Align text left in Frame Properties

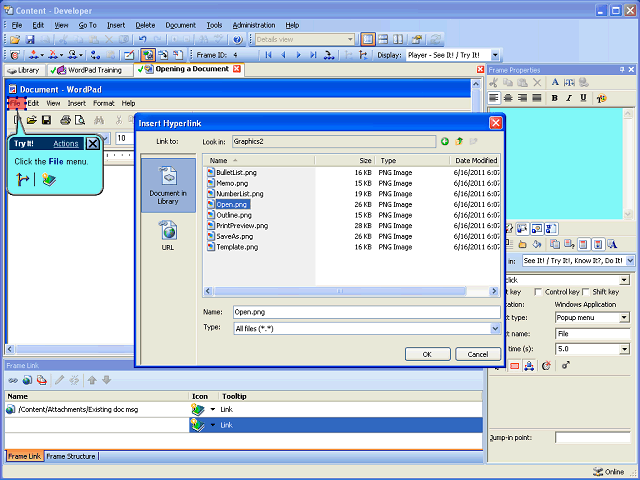pos(494,98)
